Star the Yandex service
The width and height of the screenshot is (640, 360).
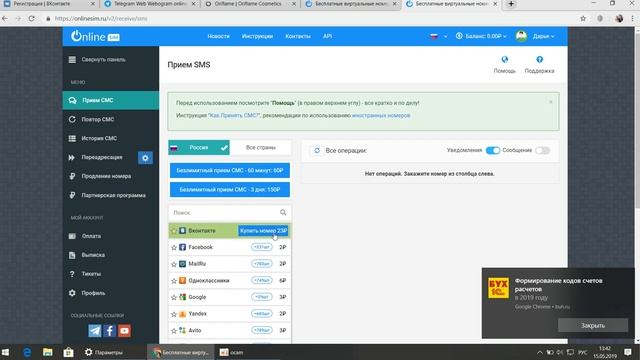click(174, 314)
